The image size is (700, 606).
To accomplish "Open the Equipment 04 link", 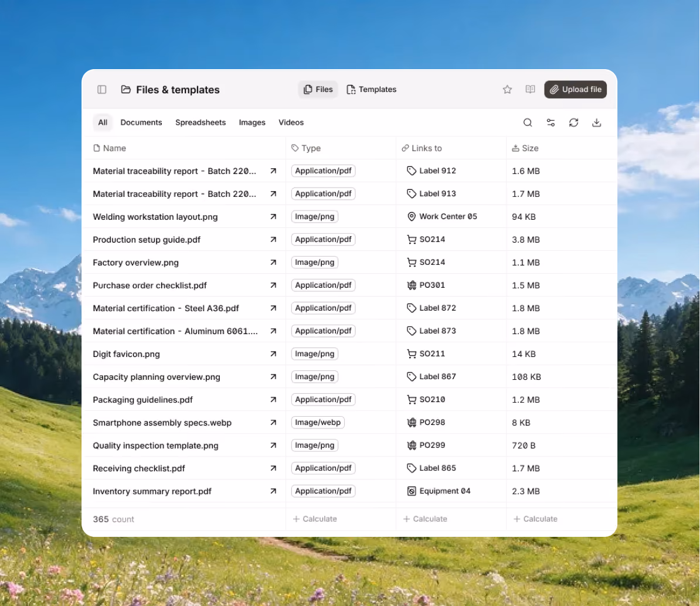I will (439, 491).
